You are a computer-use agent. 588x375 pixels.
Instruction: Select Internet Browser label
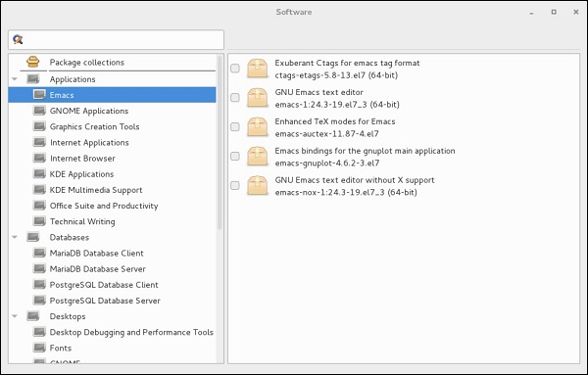82,158
